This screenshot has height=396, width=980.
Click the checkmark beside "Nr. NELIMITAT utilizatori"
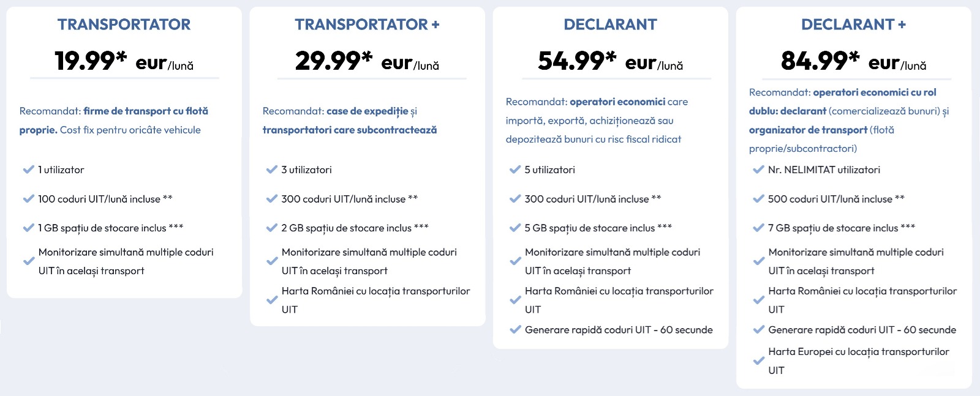pos(758,170)
